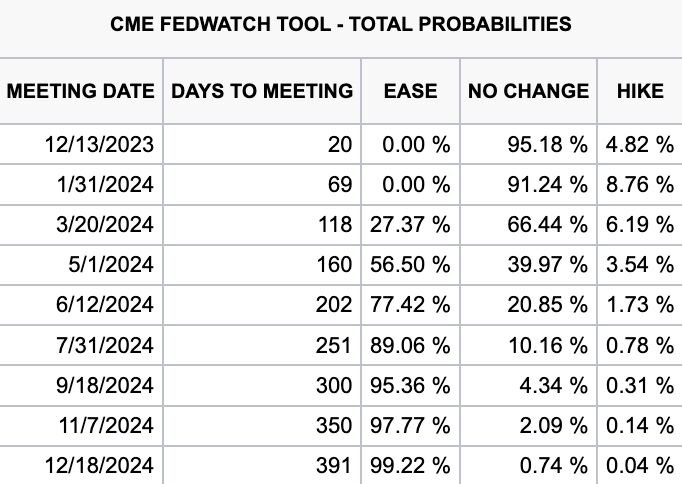Select the 6/12/2024 meeting date row
Screen dimensions: 682x484
point(341,304)
